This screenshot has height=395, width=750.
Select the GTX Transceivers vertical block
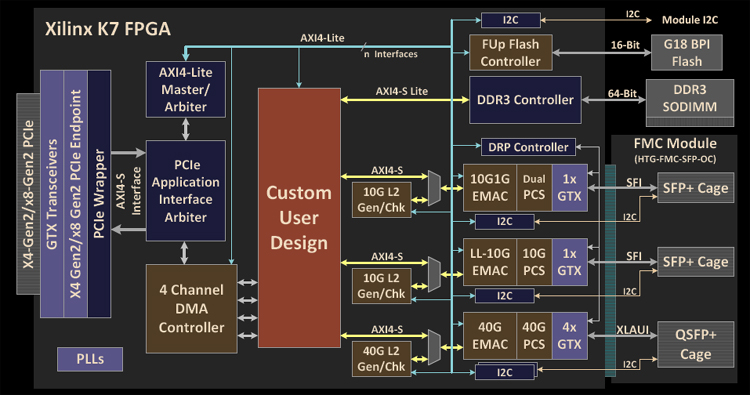coord(52,194)
